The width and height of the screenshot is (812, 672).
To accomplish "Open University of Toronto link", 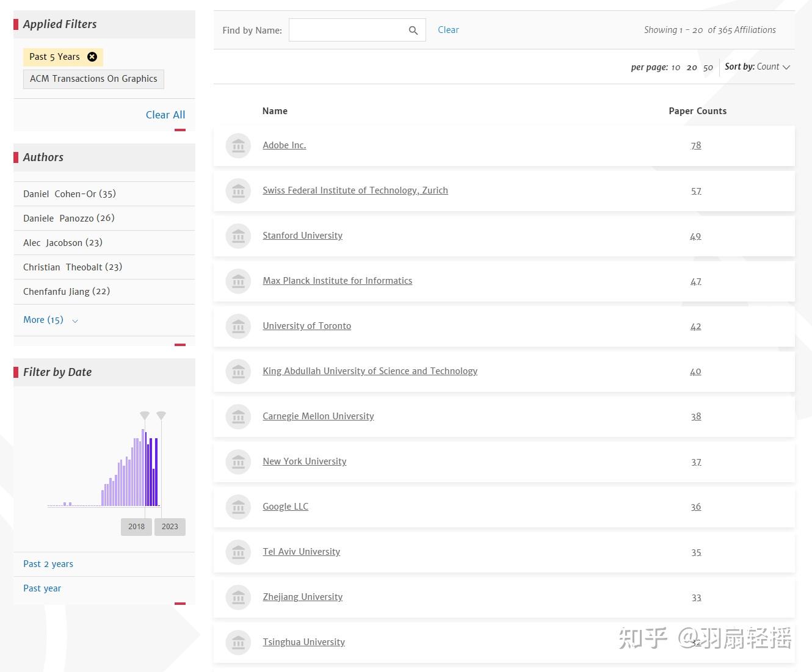I will tap(307, 326).
